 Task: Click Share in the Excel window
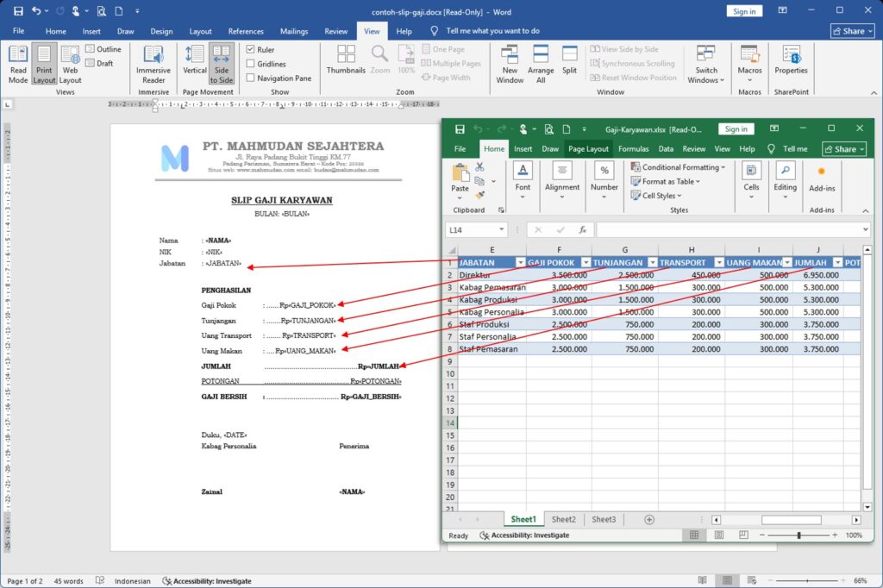click(x=842, y=147)
